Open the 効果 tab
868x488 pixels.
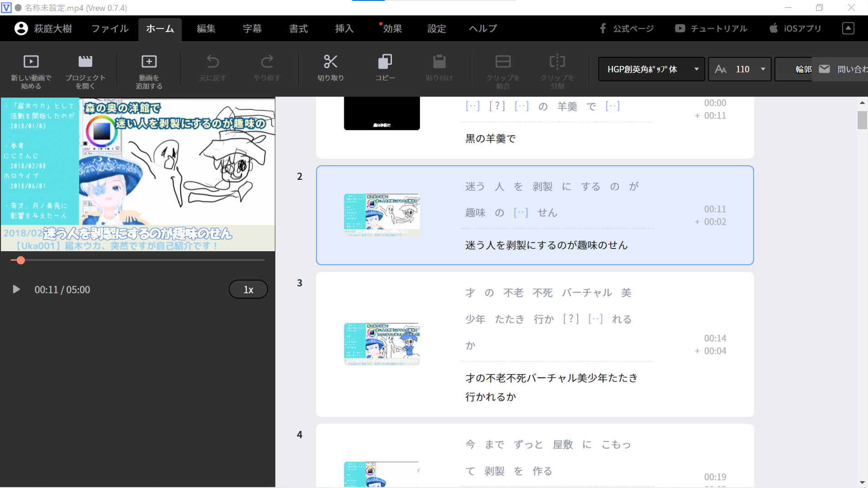(392, 29)
